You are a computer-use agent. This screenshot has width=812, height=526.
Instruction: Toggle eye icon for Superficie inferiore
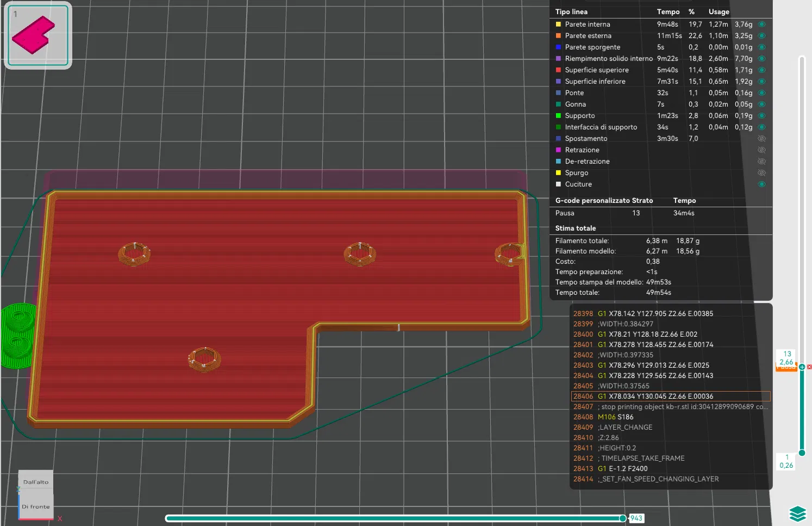tap(761, 82)
